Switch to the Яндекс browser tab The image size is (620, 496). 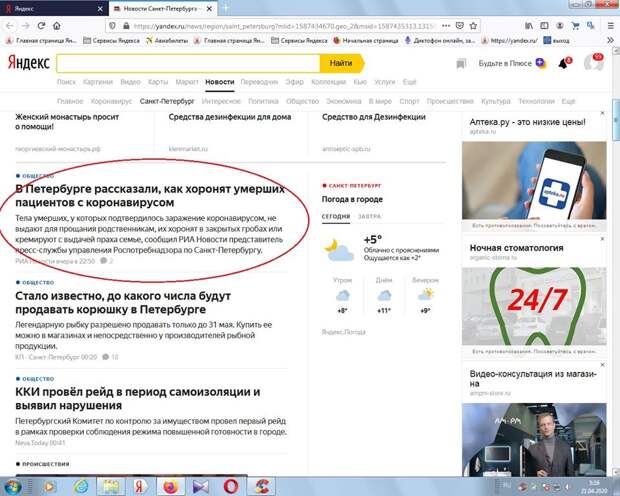point(51,8)
